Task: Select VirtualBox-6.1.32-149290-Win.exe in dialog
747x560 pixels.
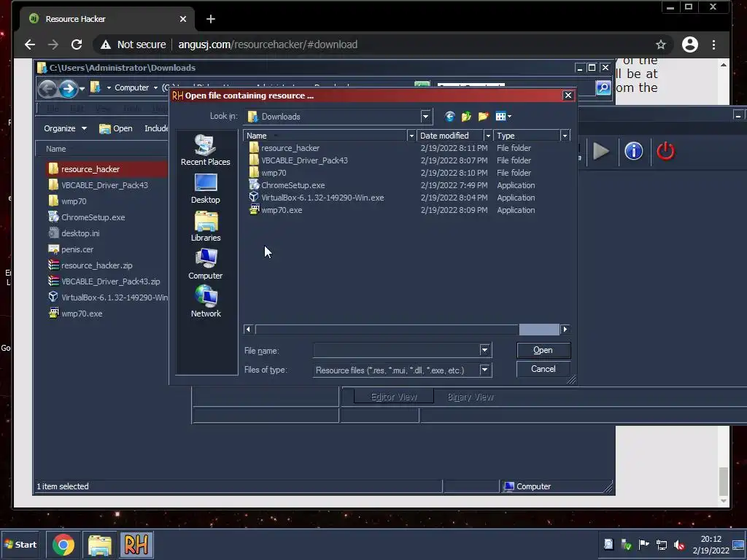Action: (x=322, y=198)
